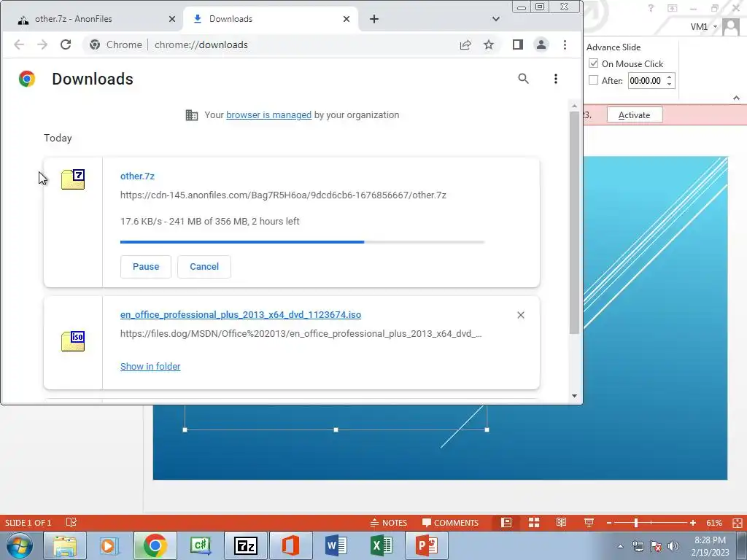Open Chrome profile avatar
The height and width of the screenshot is (560, 747).
(x=541, y=44)
